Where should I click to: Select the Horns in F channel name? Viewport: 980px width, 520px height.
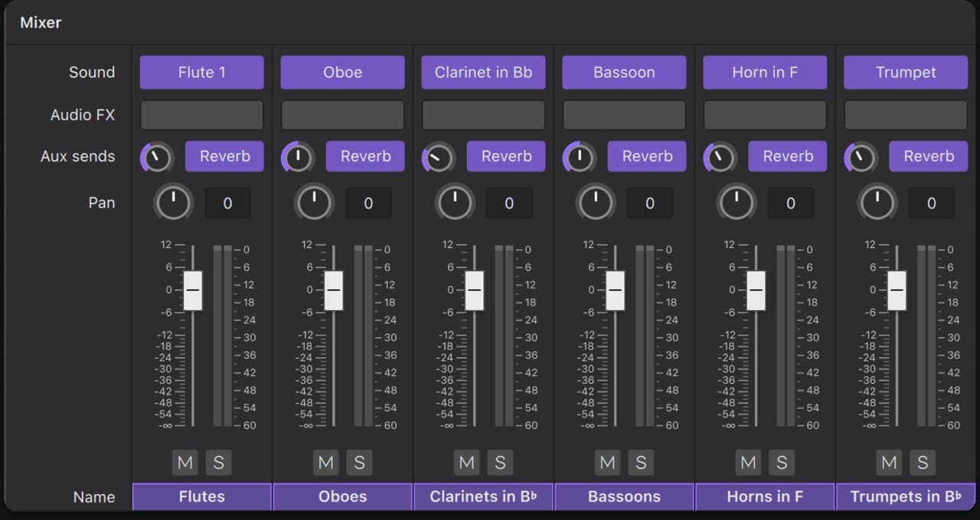pos(766,496)
